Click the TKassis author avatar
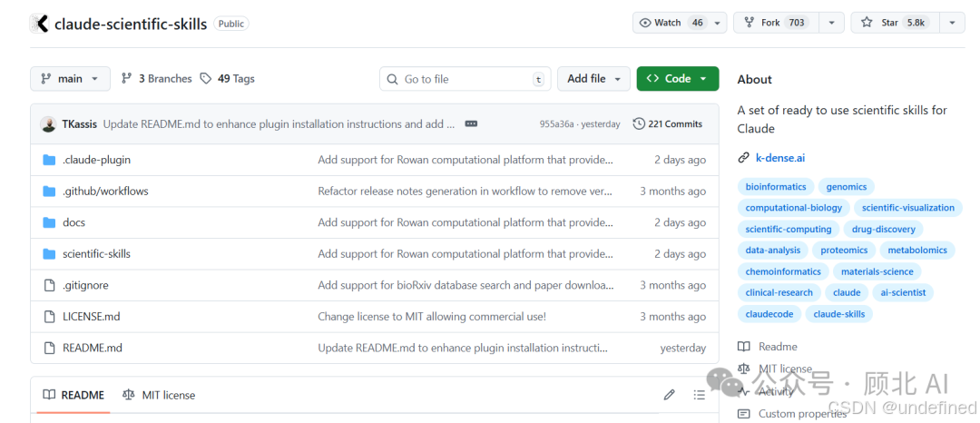980x423 pixels. point(48,124)
